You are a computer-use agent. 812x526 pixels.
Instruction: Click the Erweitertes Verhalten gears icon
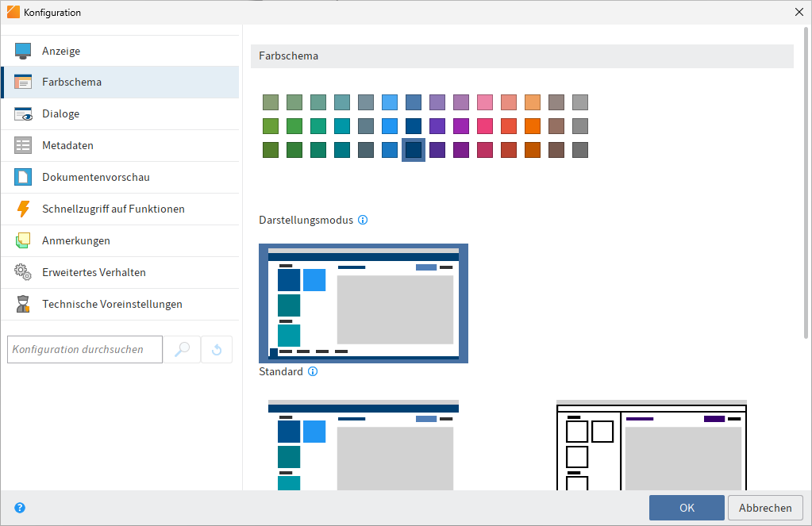click(23, 272)
